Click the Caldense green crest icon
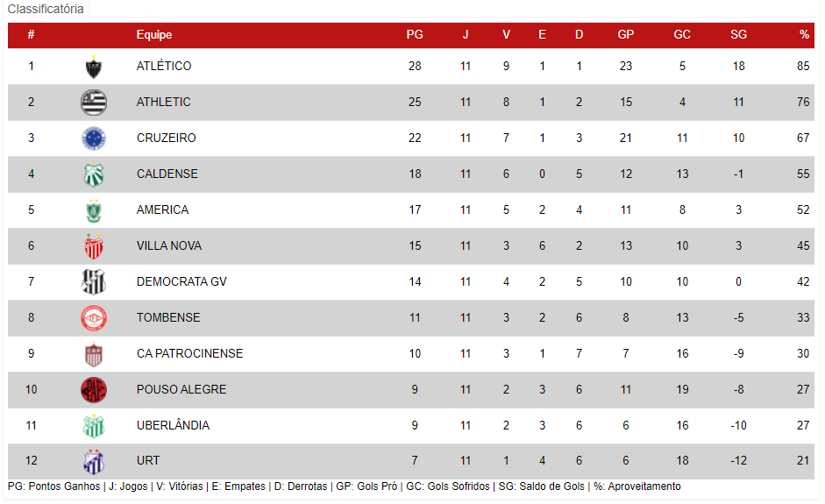Image resolution: width=825 pixels, height=504 pixels. (x=94, y=174)
